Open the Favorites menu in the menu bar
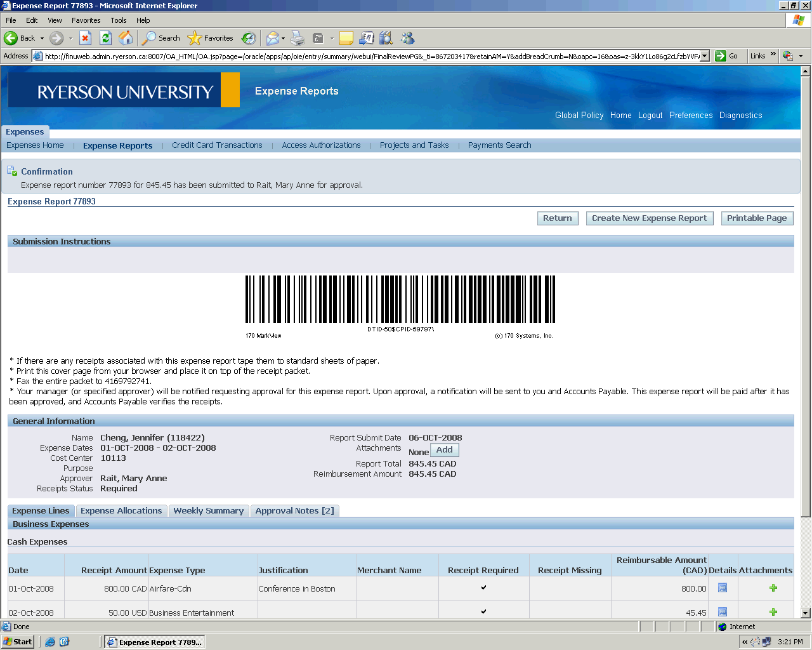The width and height of the screenshot is (812, 650). click(x=86, y=20)
